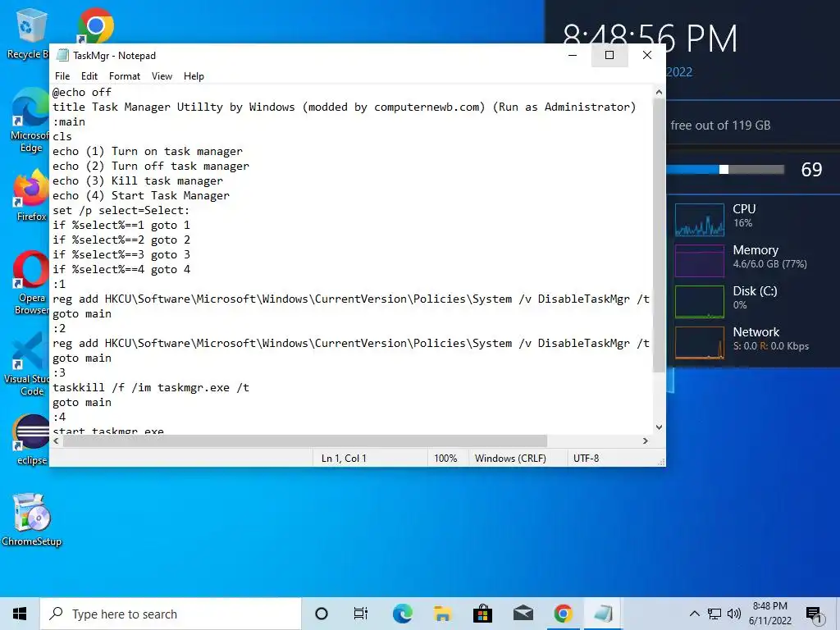Click the ':main' label line
This screenshot has height=630, width=840.
pos(69,121)
